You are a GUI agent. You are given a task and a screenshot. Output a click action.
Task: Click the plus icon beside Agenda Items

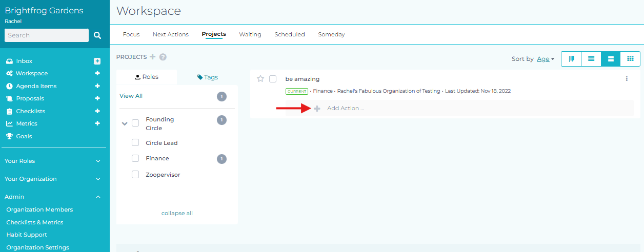pyautogui.click(x=97, y=86)
